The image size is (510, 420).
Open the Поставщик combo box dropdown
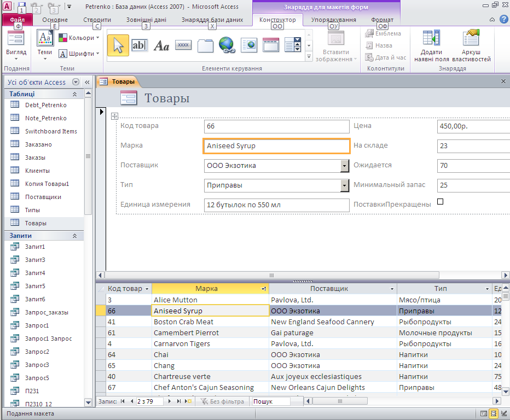tap(344, 166)
